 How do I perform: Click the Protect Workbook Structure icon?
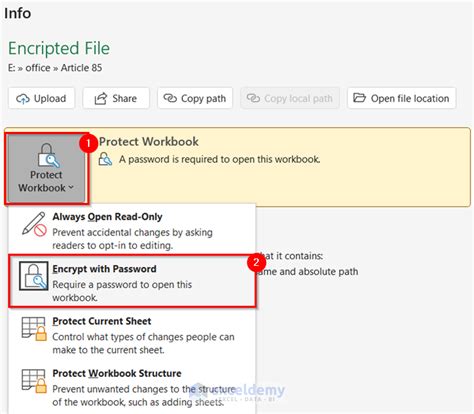click(x=34, y=381)
